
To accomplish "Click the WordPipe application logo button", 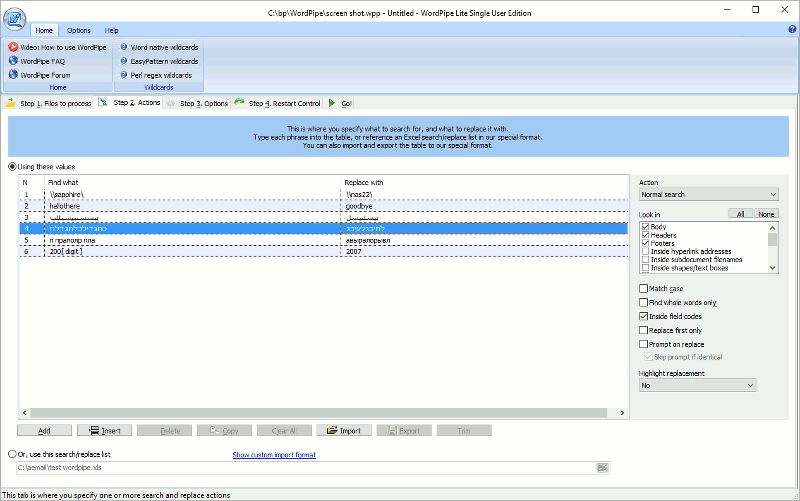I will point(15,19).
